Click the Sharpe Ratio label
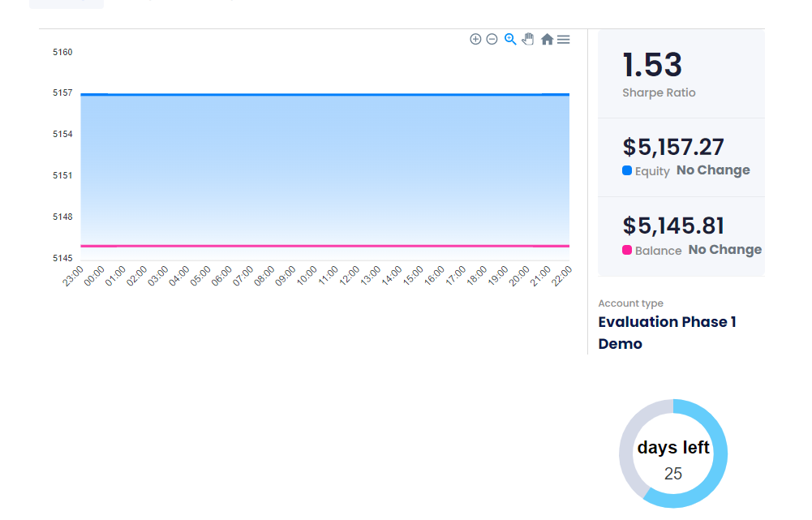The image size is (812, 520). click(659, 92)
